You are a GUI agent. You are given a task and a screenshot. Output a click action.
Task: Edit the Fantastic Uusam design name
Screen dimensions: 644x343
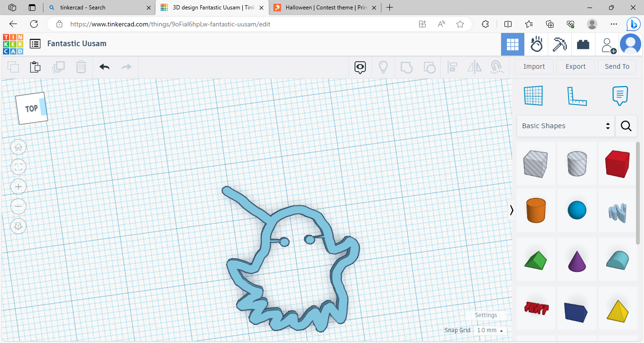77,43
